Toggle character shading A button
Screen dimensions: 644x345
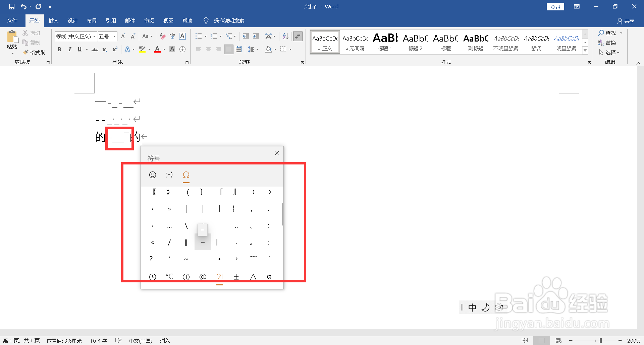[172, 50]
